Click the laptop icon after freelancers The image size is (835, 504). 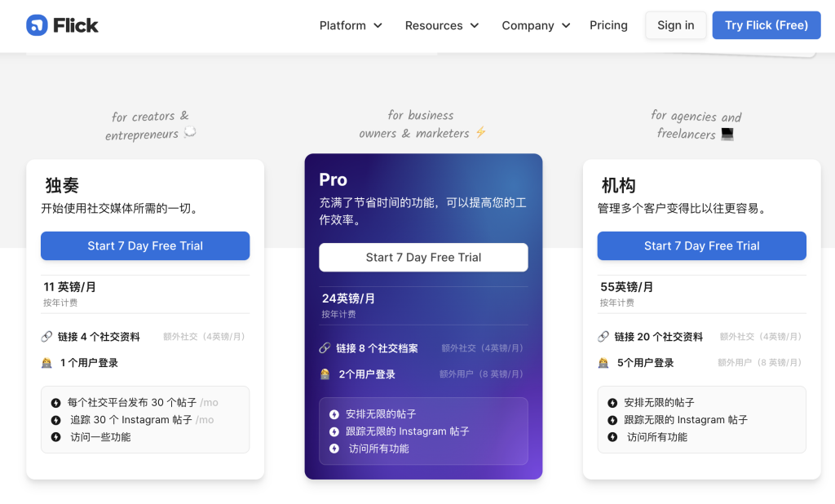pyautogui.click(x=727, y=134)
